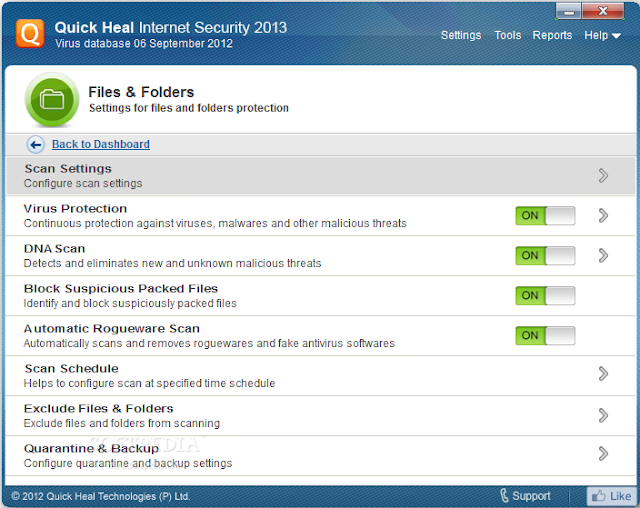Image resolution: width=640 pixels, height=508 pixels.
Task: Open Quarantine & Backup chevron
Action: coord(603,454)
